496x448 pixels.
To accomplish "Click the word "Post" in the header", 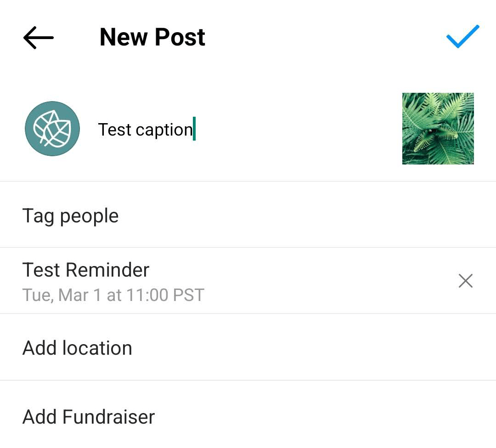I will pyautogui.click(x=180, y=37).
